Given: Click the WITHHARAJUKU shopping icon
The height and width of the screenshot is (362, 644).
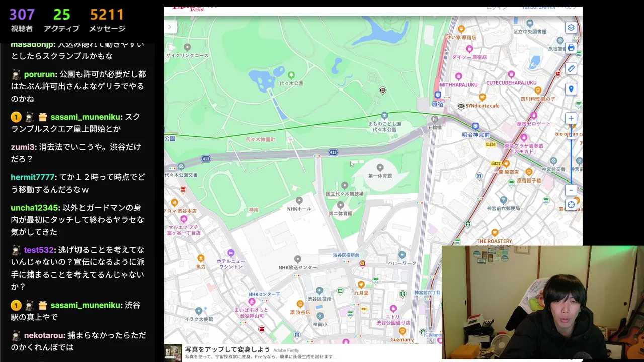Looking at the screenshot, I should click(458, 76).
